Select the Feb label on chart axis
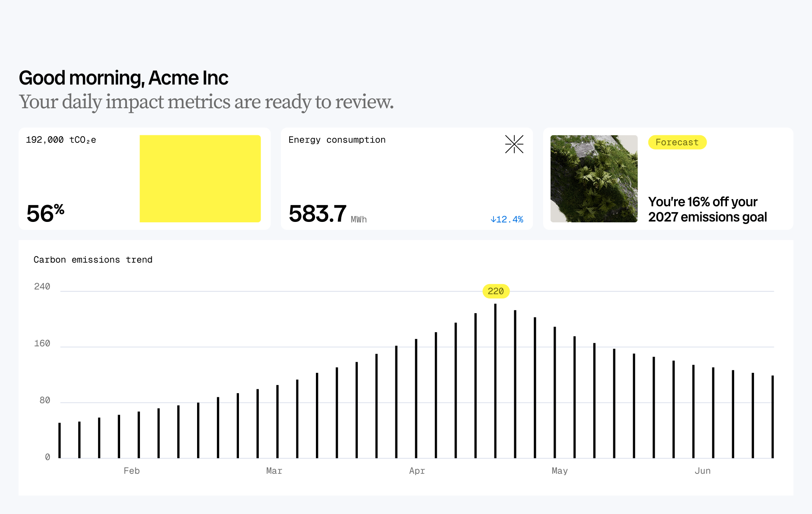Viewport: 812px width, 514px height. [x=132, y=471]
